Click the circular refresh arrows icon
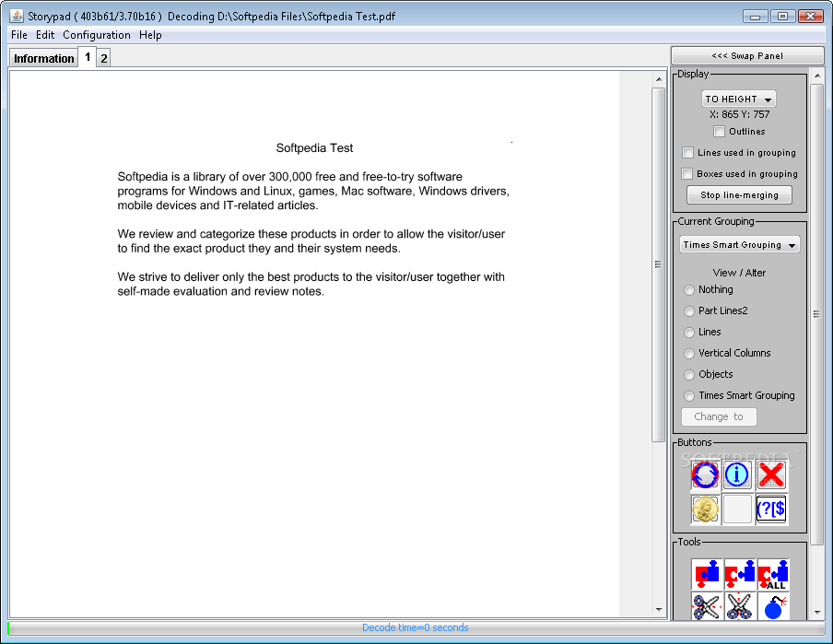The width and height of the screenshot is (833, 644). coord(705,474)
